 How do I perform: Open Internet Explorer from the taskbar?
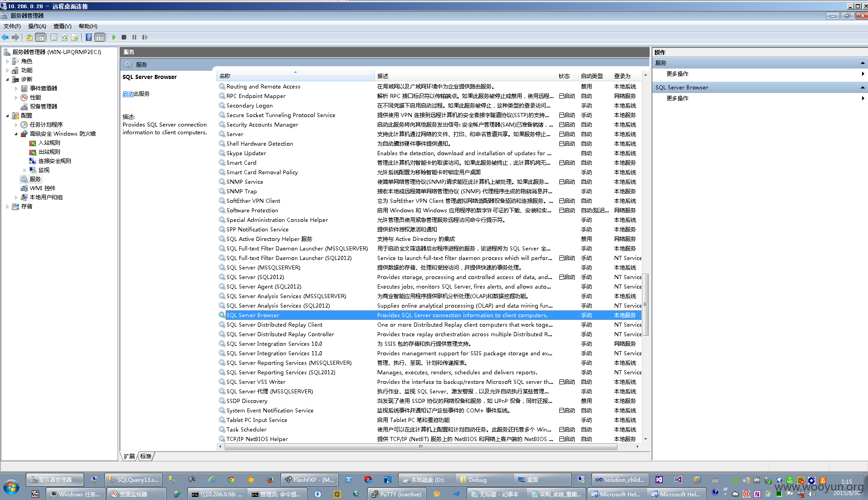pyautogui.click(x=212, y=480)
